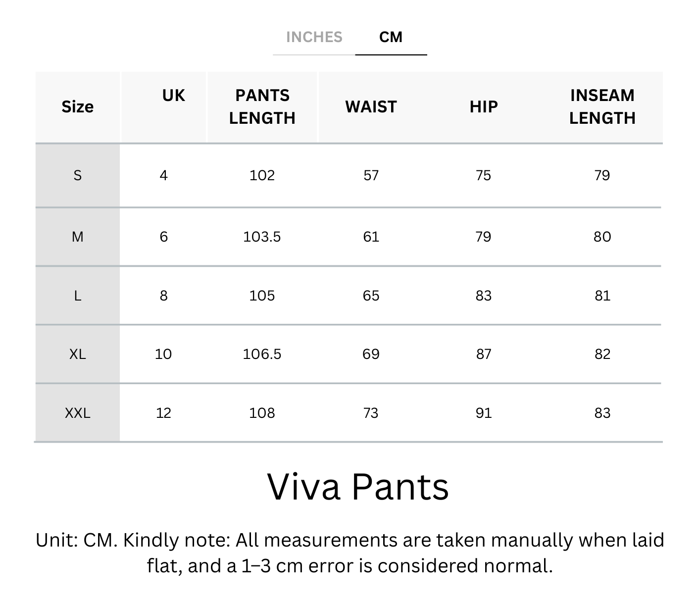Select the S size row label

(x=78, y=175)
